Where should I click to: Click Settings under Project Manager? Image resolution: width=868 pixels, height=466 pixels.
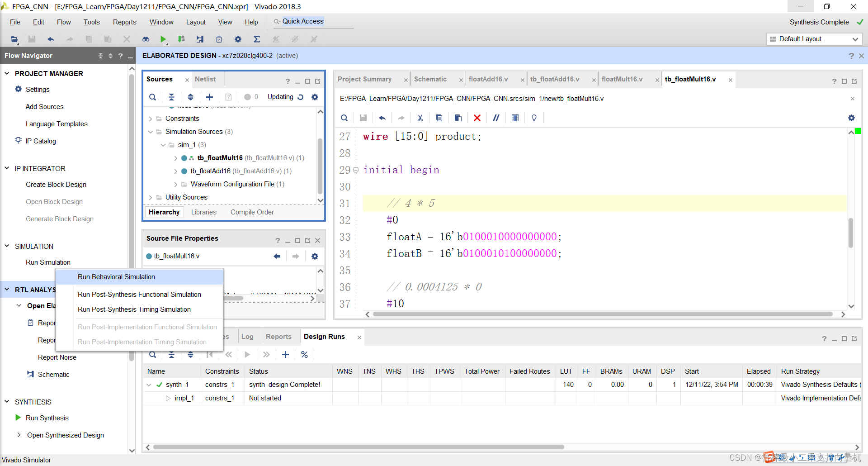[x=38, y=90]
